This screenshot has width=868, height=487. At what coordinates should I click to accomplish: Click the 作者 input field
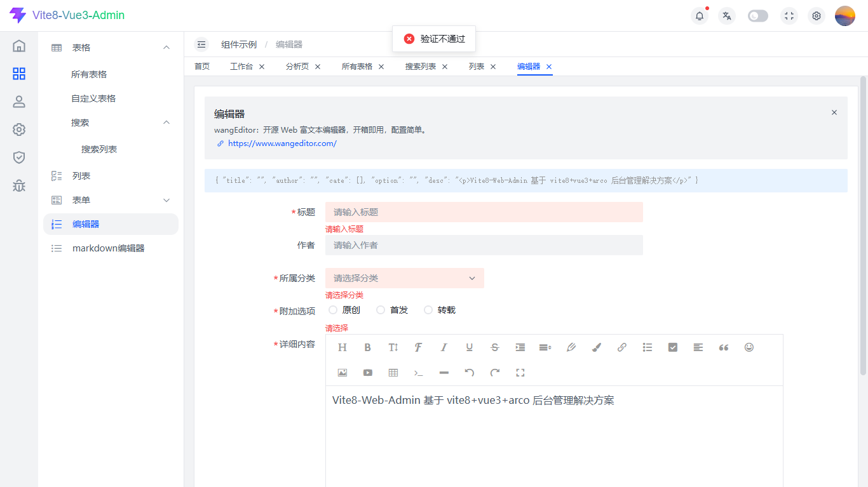coord(484,245)
